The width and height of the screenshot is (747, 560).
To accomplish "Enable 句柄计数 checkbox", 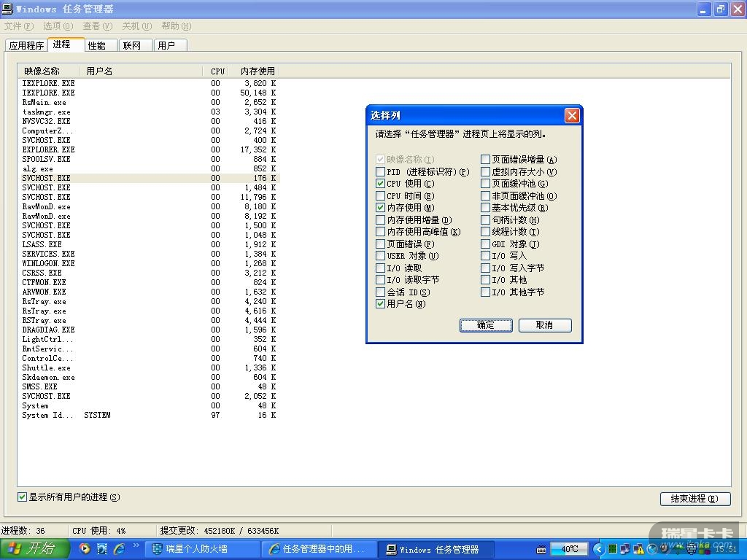I will point(485,220).
